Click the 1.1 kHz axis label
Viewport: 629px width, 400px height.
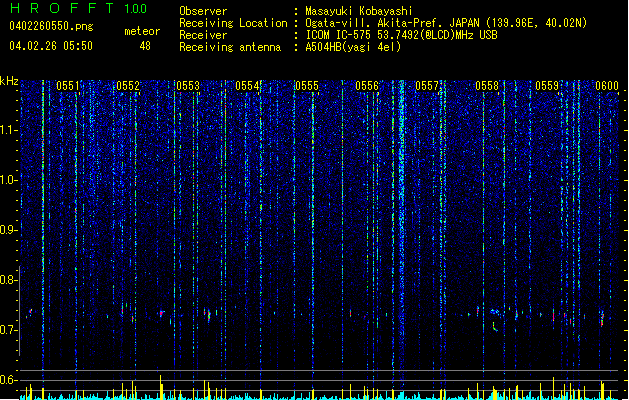click(x=8, y=130)
